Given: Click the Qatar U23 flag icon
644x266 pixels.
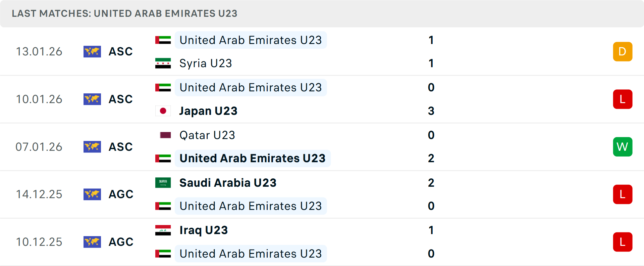Looking at the screenshot, I should [165, 135].
